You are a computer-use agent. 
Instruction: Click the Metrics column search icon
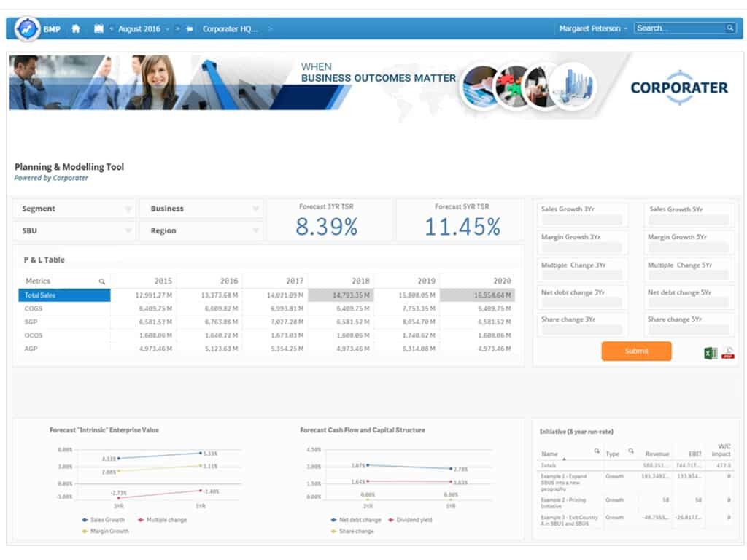pyautogui.click(x=102, y=281)
